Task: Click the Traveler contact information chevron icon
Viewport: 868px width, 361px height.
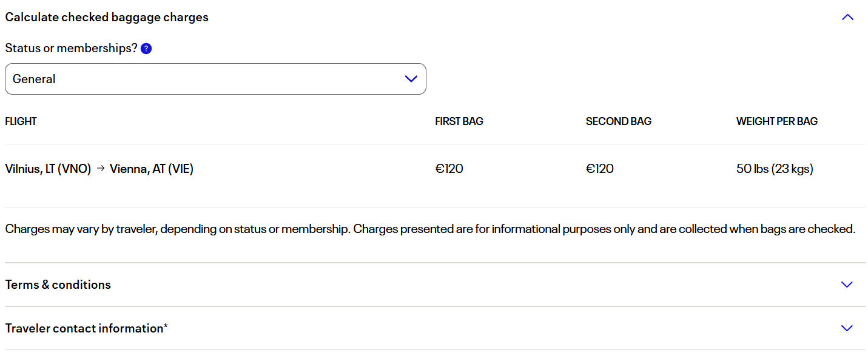Action: pyautogui.click(x=847, y=328)
